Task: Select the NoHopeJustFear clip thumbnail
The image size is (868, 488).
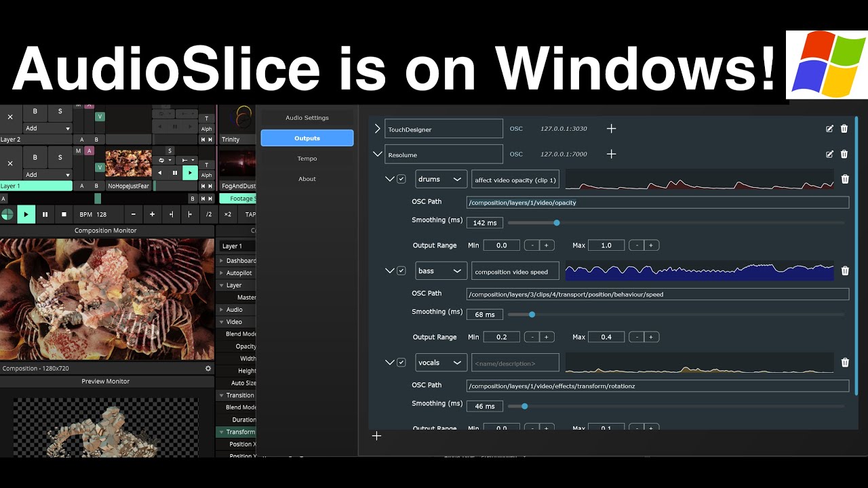Action: tap(129, 164)
